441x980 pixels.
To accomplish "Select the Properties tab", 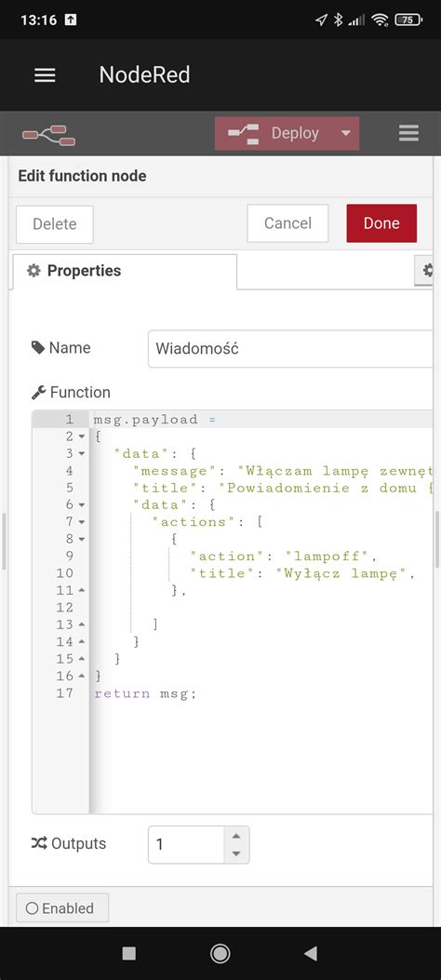I will 124,271.
